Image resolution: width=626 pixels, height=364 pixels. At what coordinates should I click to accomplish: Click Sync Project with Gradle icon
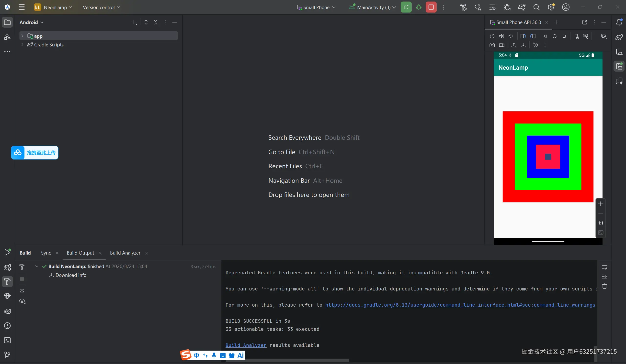(x=521, y=7)
